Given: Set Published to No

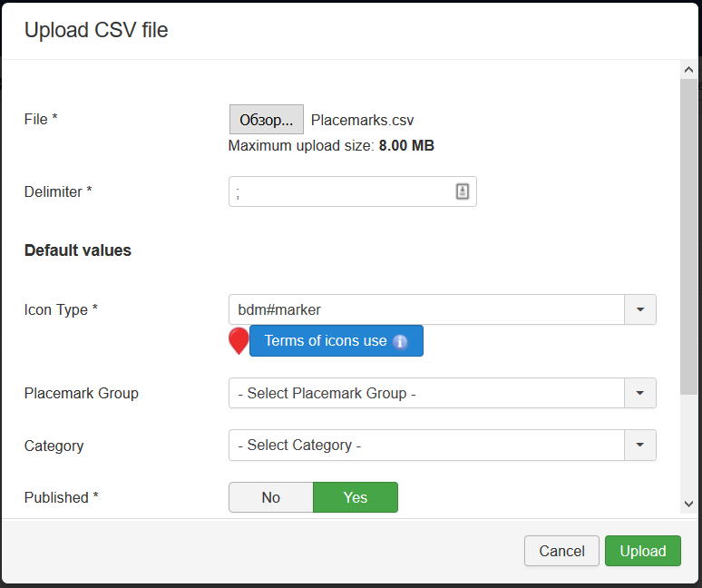Looking at the screenshot, I should click(270, 497).
